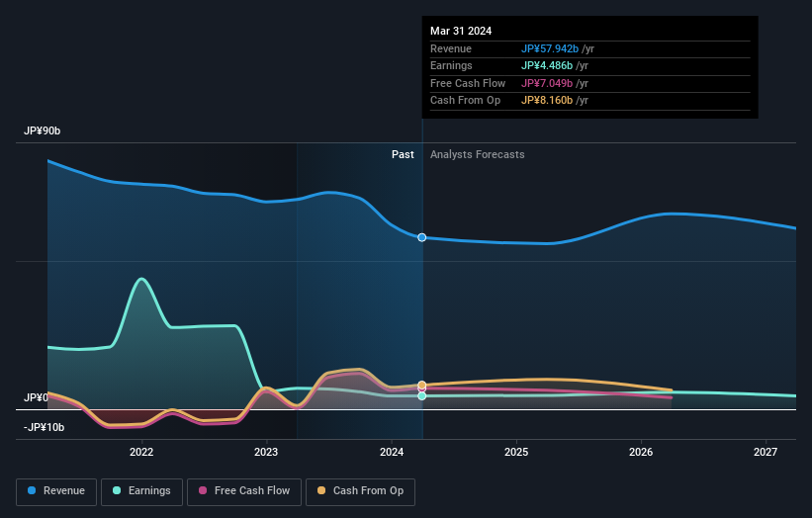Viewport: 812px width, 518px height.
Task: Click the Cash From Op row label in the tooltip
Action: (465, 101)
